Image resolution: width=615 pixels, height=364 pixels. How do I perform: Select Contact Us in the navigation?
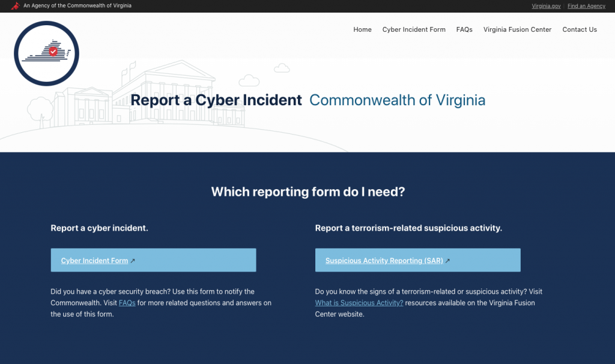tap(580, 29)
